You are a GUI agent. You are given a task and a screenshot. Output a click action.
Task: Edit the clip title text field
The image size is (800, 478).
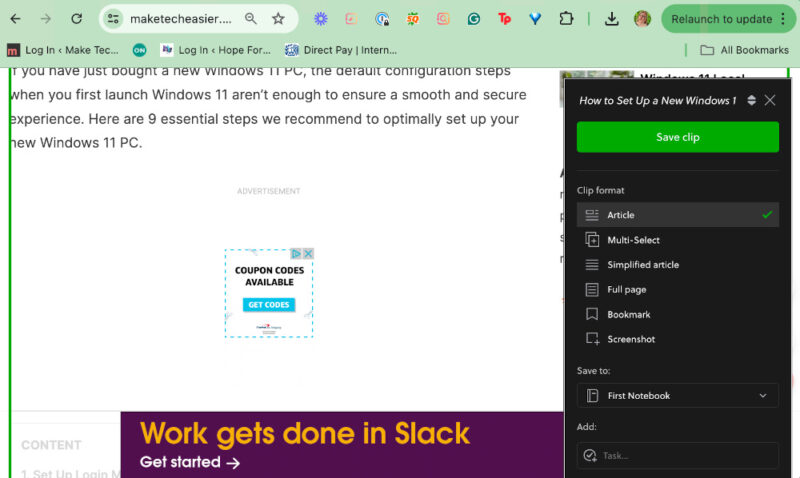click(658, 100)
